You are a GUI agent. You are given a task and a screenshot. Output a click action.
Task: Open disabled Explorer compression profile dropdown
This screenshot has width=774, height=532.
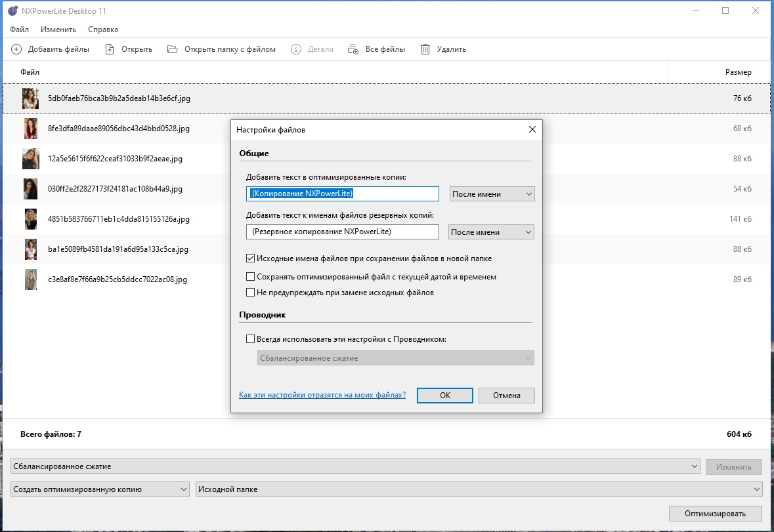coord(395,358)
